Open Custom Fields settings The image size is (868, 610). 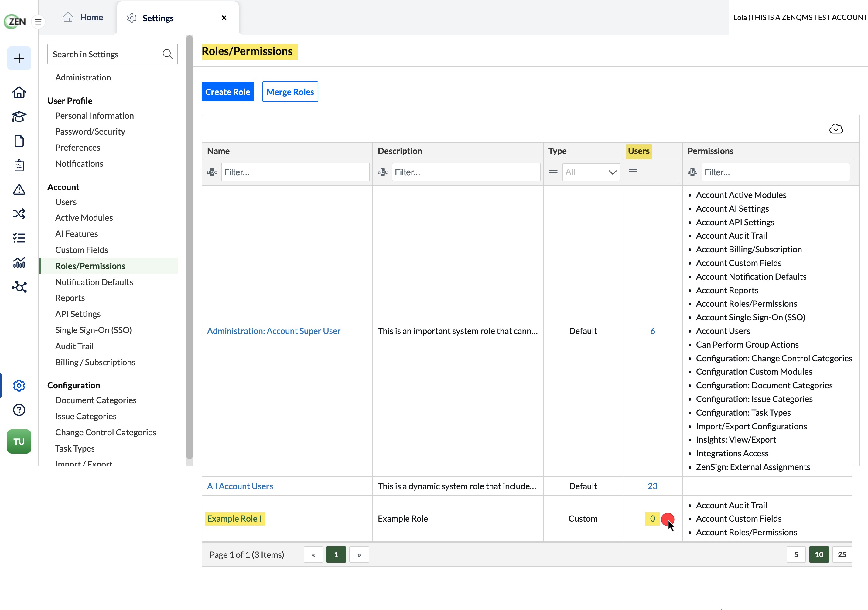(x=82, y=250)
